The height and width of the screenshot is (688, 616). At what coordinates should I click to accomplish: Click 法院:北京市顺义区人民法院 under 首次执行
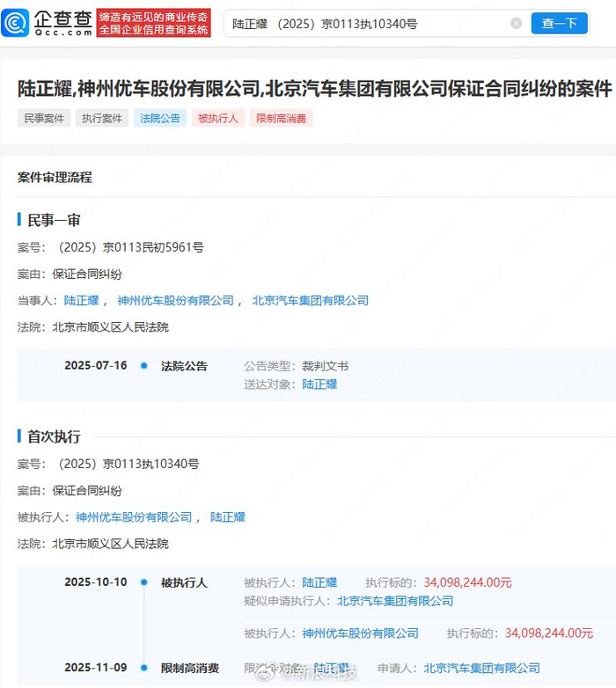[93, 544]
